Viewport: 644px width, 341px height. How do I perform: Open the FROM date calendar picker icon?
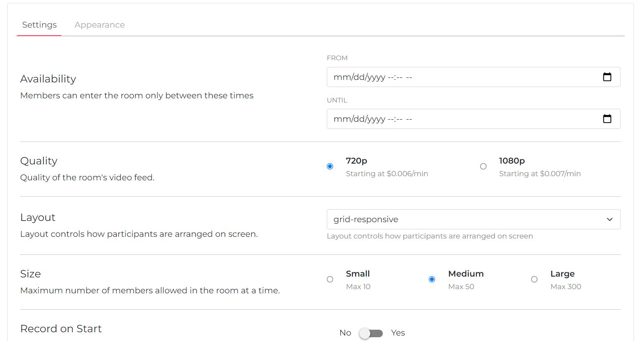pyautogui.click(x=607, y=77)
